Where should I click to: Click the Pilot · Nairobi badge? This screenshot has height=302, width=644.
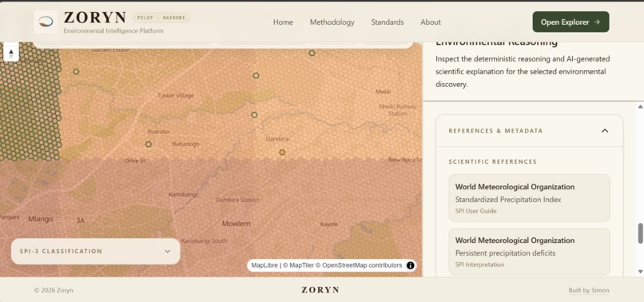161,18
